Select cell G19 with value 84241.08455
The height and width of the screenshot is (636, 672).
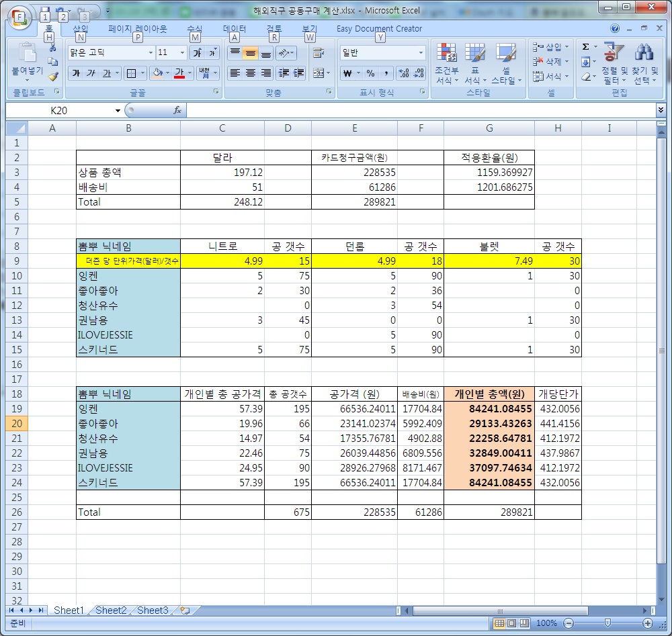(x=489, y=408)
